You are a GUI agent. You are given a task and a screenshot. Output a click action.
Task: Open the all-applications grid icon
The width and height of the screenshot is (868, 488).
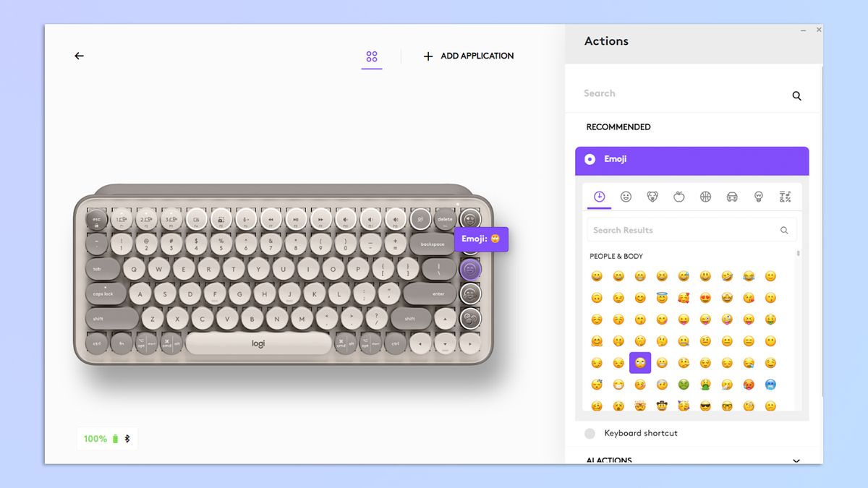coord(372,56)
